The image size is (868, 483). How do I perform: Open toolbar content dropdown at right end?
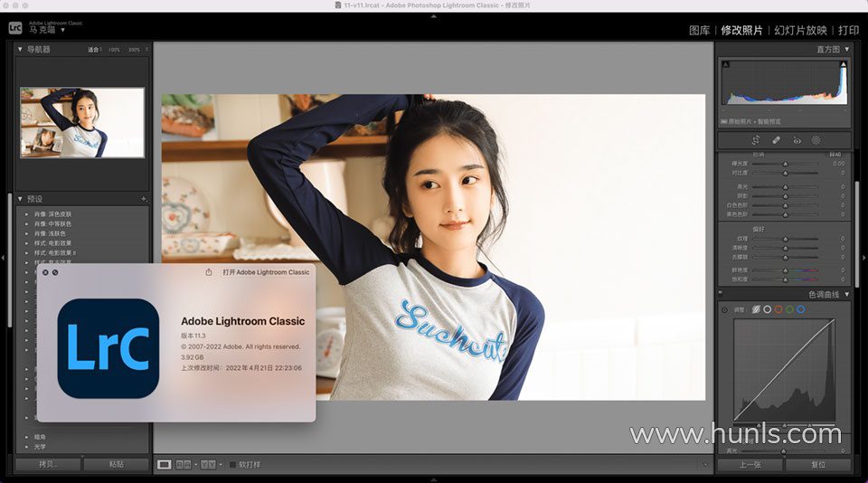point(705,465)
